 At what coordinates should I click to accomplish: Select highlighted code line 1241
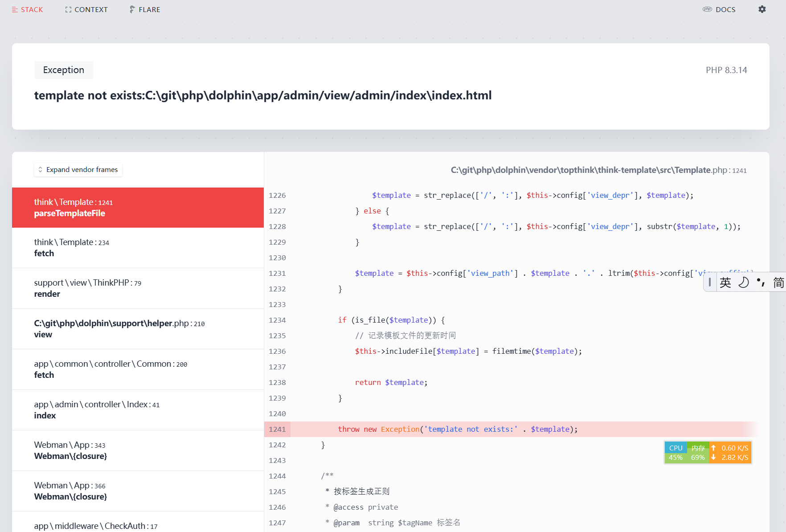[x=511, y=429]
